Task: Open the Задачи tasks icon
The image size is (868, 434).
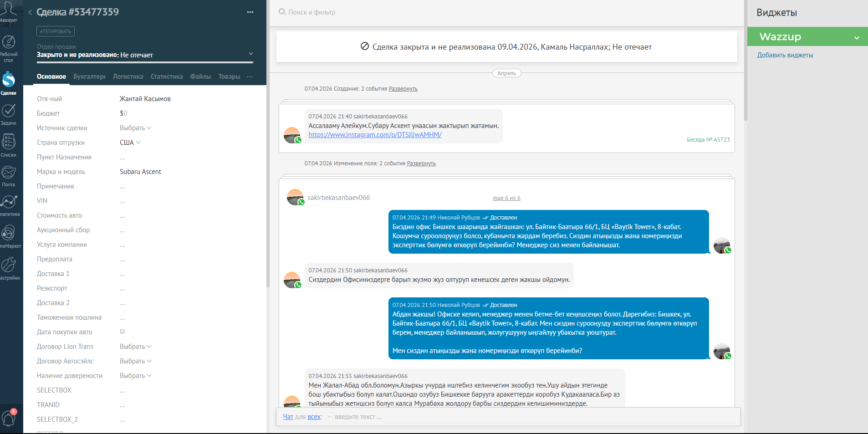Action: (9, 114)
